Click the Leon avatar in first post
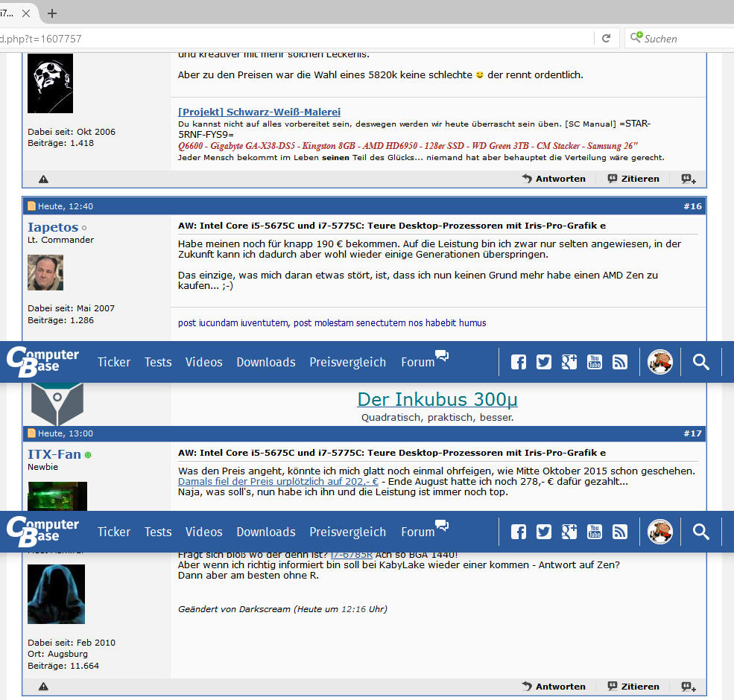734x700 pixels. tap(50, 83)
